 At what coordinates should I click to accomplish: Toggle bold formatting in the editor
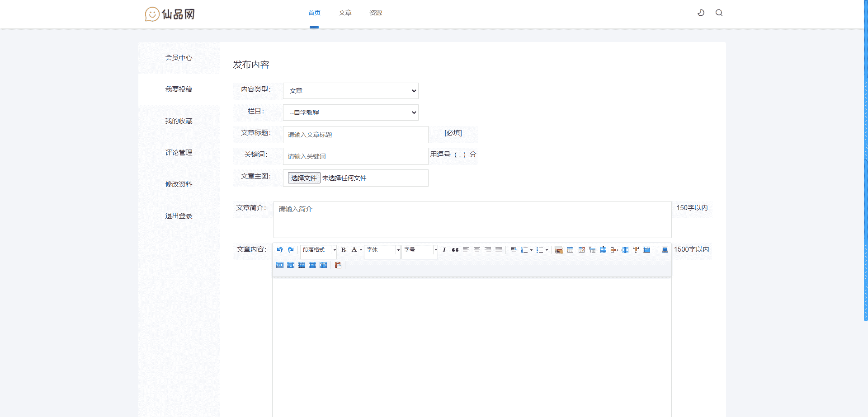[x=343, y=250]
